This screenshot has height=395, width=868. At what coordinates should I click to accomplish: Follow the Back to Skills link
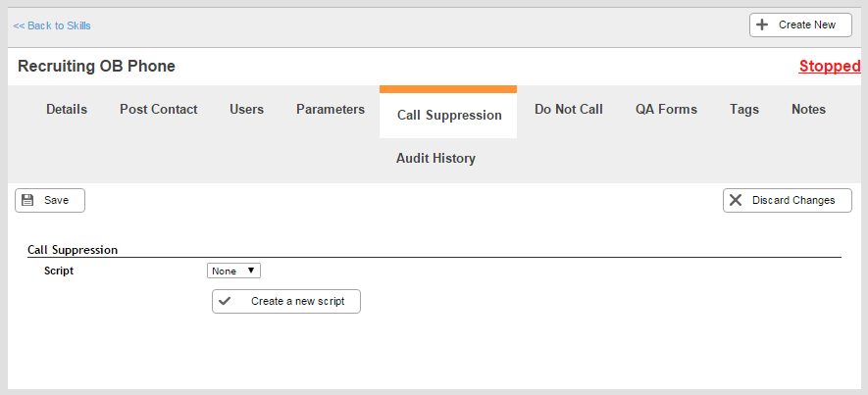(x=52, y=25)
